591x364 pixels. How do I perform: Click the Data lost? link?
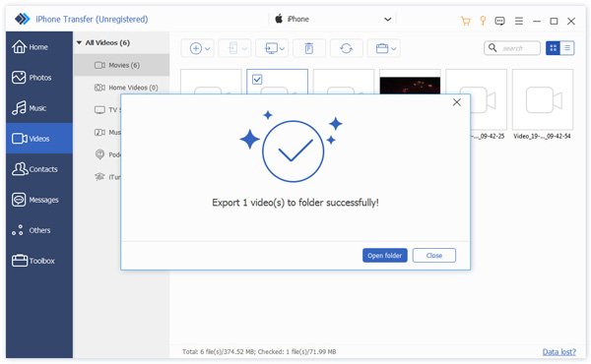click(x=558, y=352)
